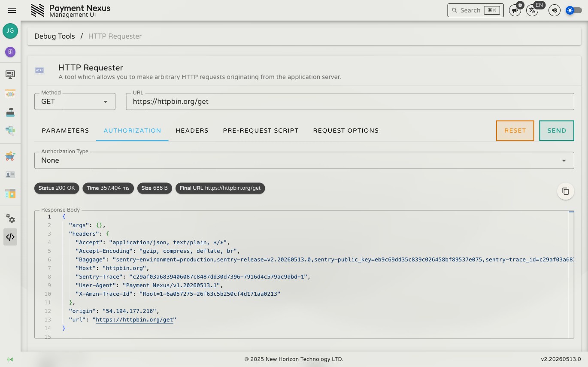Click the Payment Nexus logo
Image resolution: width=588 pixels, height=367 pixels.
tap(38, 10)
